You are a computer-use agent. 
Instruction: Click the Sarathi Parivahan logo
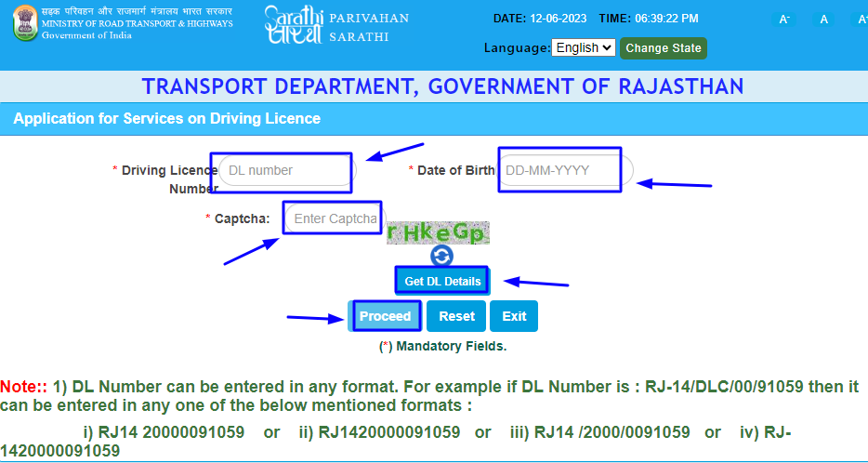point(294,24)
